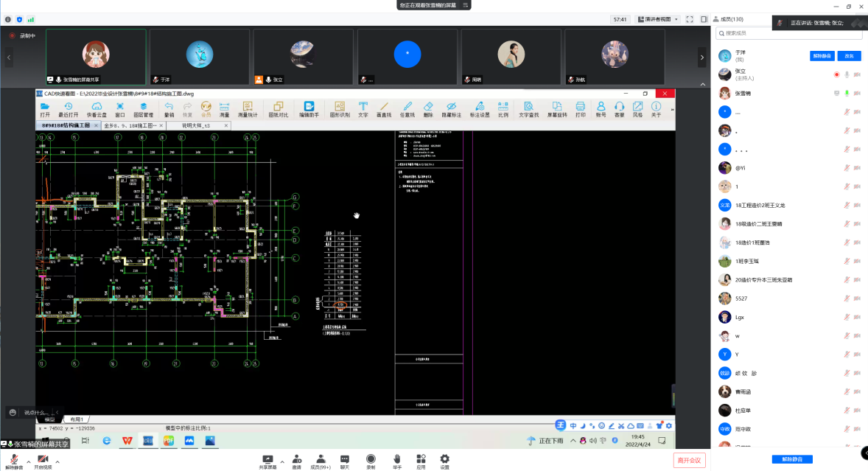This screenshot has width=868, height=471.
Task: Switch to the 布局1 layout tab
Action: tap(76, 419)
